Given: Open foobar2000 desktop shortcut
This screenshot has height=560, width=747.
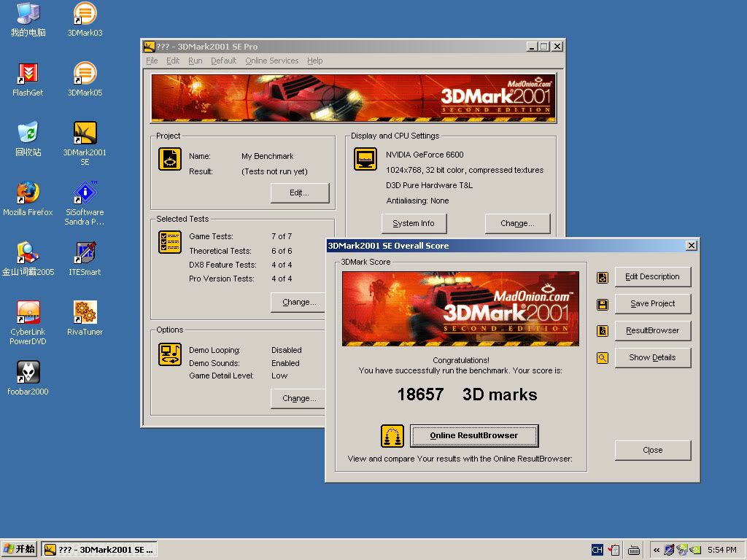Looking at the screenshot, I should pyautogui.click(x=28, y=378).
